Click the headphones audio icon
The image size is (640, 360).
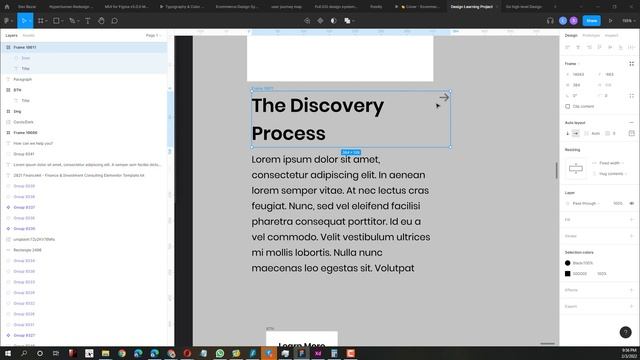(550, 20)
